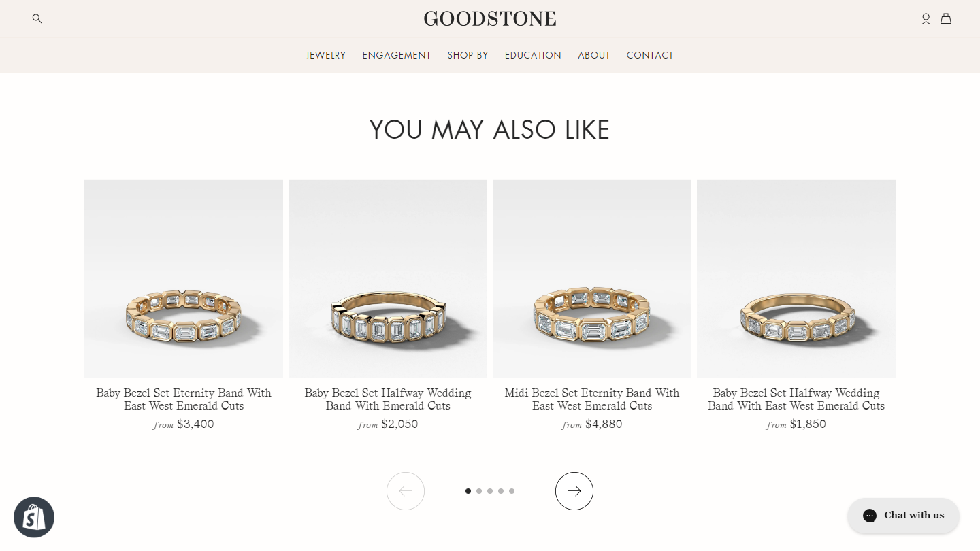Select the fifth carousel pagination dot
Screen dimensions: 980x551
512,491
